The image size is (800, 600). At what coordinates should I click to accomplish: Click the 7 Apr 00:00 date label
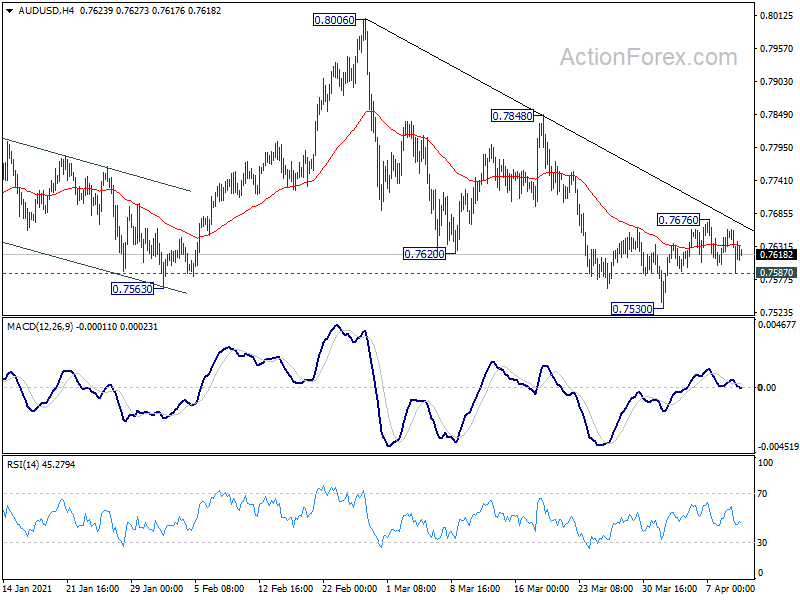pyautogui.click(x=730, y=588)
